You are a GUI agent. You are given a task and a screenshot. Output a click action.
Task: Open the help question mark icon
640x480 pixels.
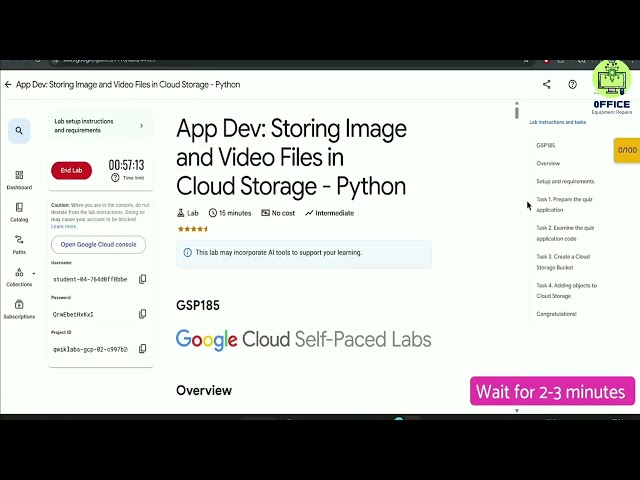pos(572,84)
